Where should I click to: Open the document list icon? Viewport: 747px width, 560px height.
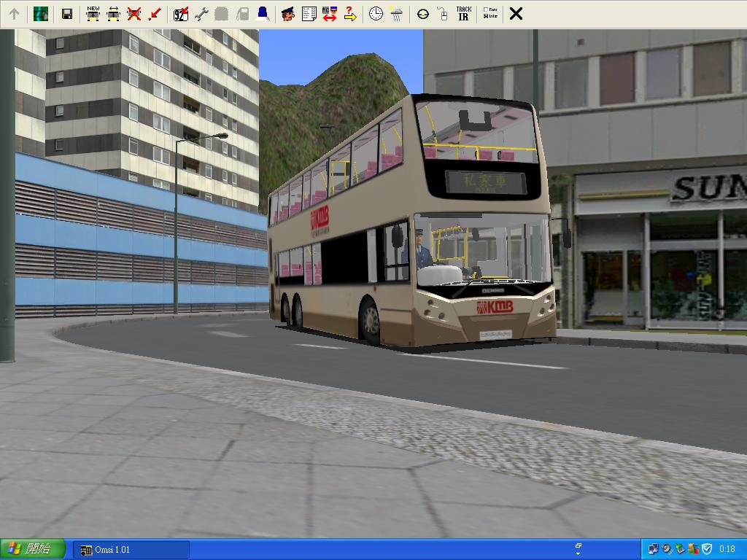pos(309,14)
